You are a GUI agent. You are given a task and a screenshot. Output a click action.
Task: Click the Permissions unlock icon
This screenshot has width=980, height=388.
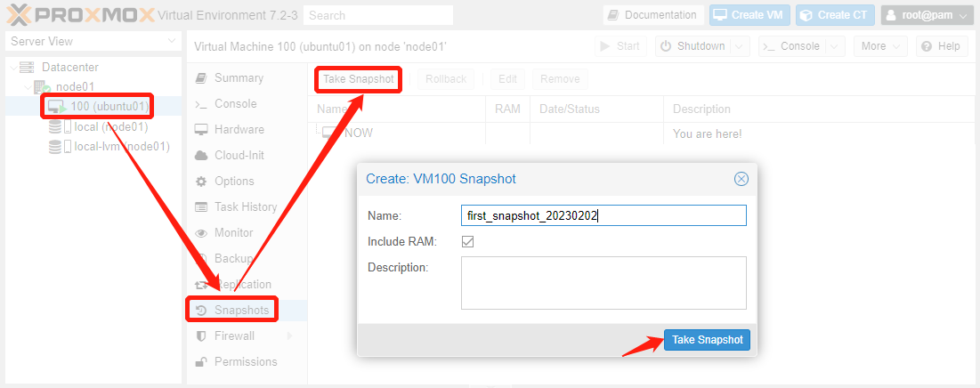(x=201, y=362)
